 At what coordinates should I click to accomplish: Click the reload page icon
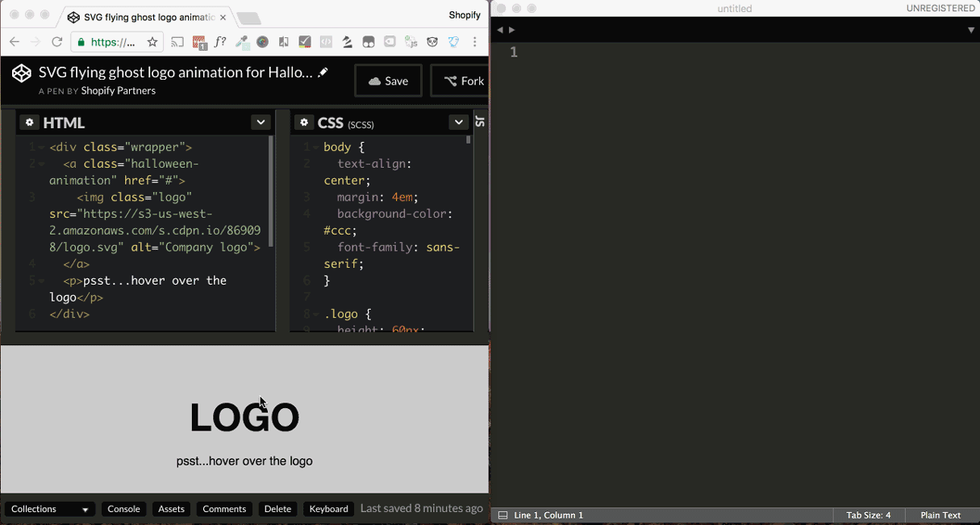coord(56,41)
